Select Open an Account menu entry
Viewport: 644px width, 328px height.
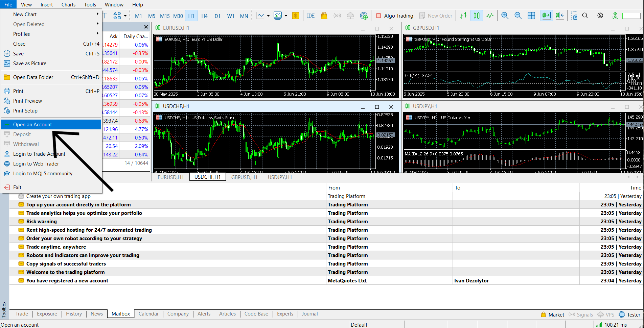32,125
